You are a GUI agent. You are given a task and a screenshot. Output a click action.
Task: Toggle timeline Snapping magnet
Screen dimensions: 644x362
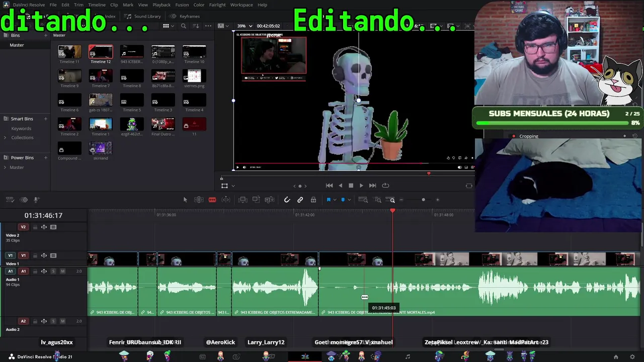(x=287, y=200)
